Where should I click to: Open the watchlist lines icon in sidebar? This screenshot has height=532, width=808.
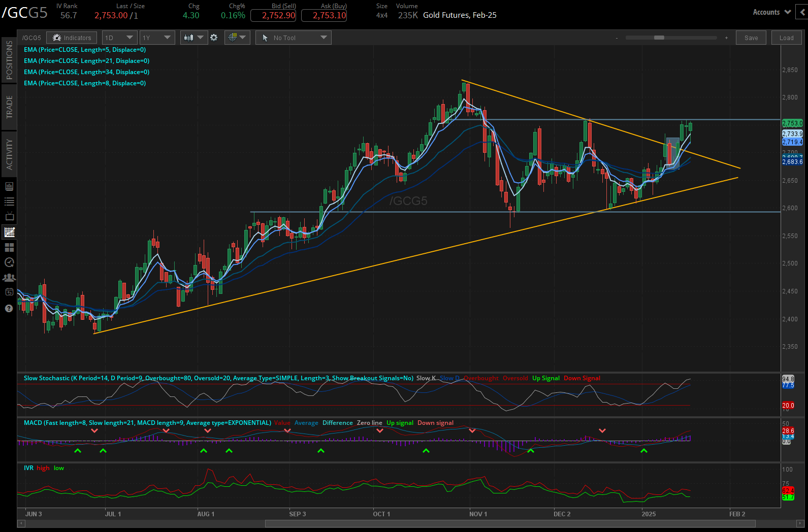(x=9, y=202)
